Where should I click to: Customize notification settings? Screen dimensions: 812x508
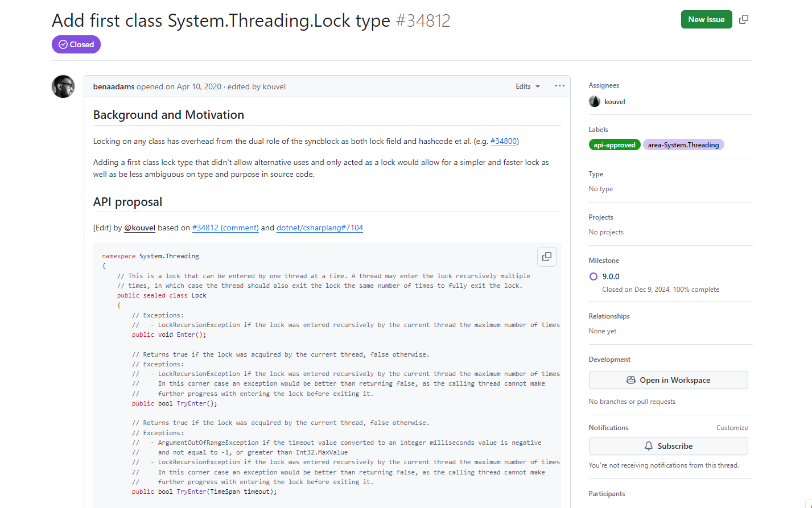coord(732,428)
